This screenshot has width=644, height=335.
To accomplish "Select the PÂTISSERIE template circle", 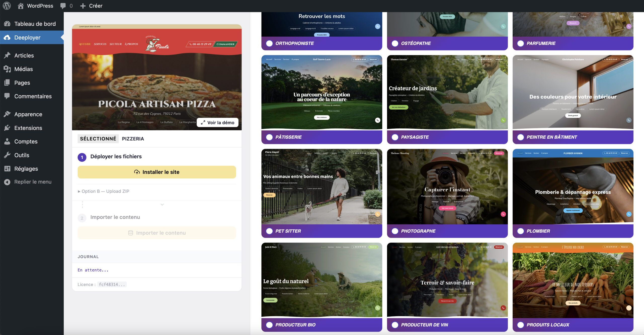I will click(x=269, y=137).
